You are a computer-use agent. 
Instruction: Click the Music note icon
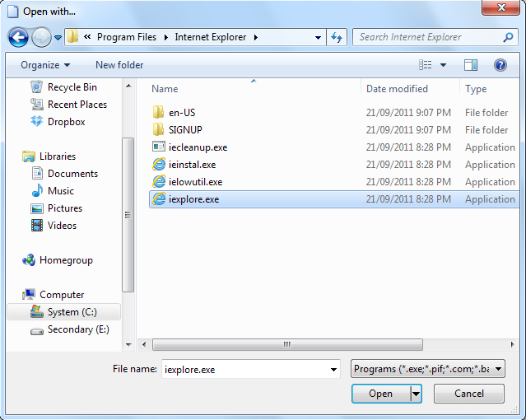pos(37,190)
